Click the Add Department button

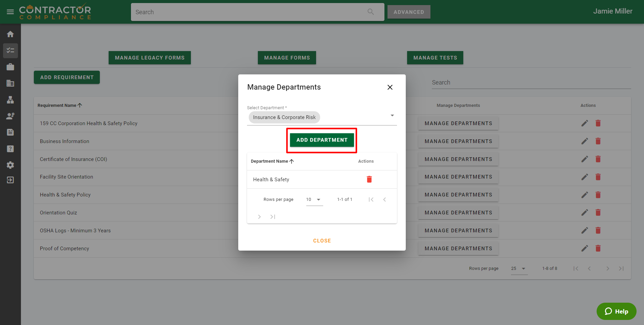321,140
